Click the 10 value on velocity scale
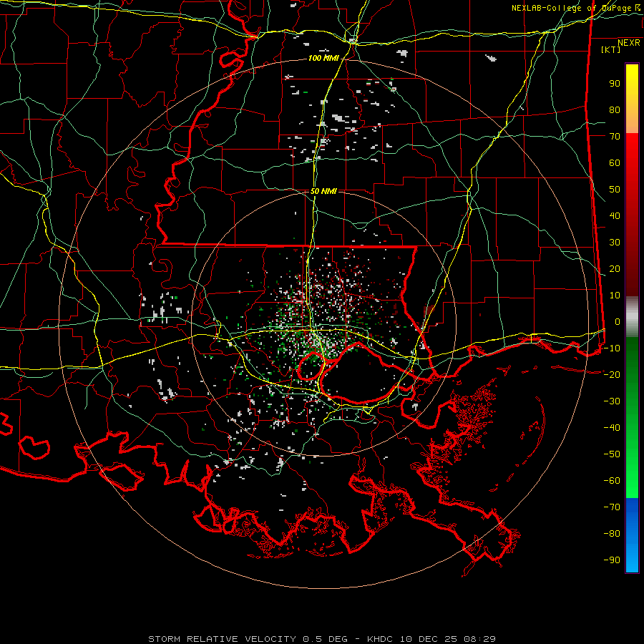The image size is (644, 644). 615,296
